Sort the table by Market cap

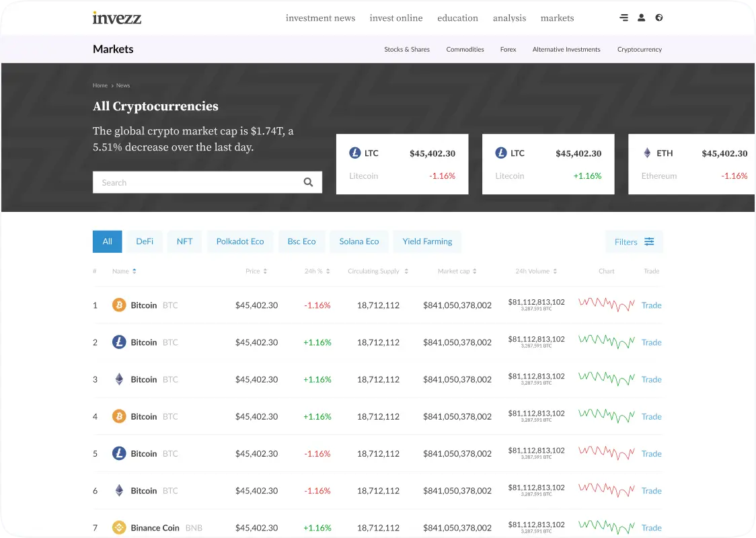(x=457, y=272)
